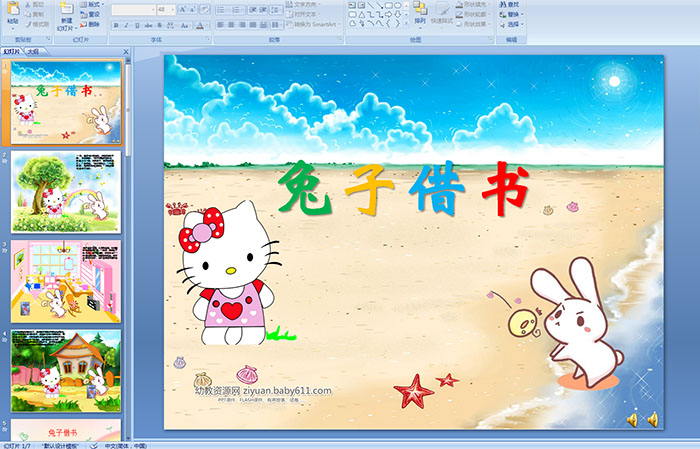Pick the right arrow block shape

[388, 15]
